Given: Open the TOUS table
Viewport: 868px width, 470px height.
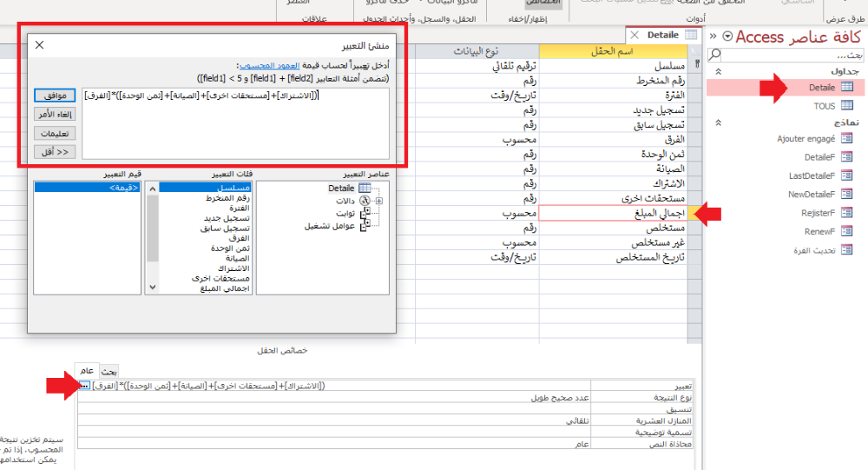Looking at the screenshot, I should point(825,105).
